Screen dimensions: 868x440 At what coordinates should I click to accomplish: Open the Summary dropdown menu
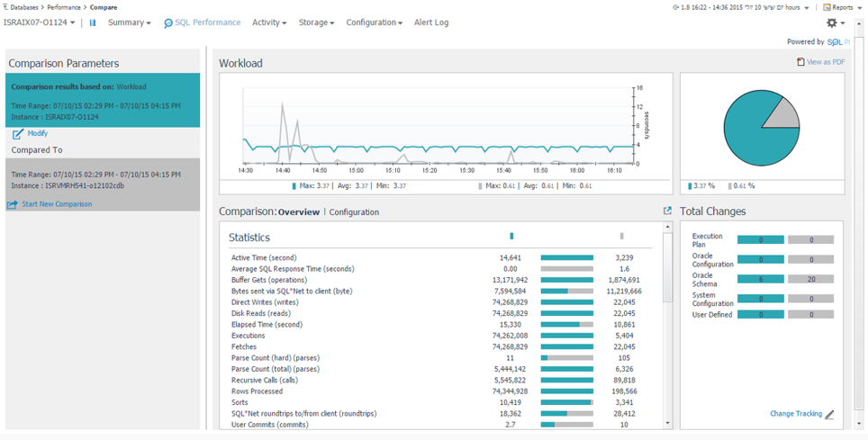point(129,22)
